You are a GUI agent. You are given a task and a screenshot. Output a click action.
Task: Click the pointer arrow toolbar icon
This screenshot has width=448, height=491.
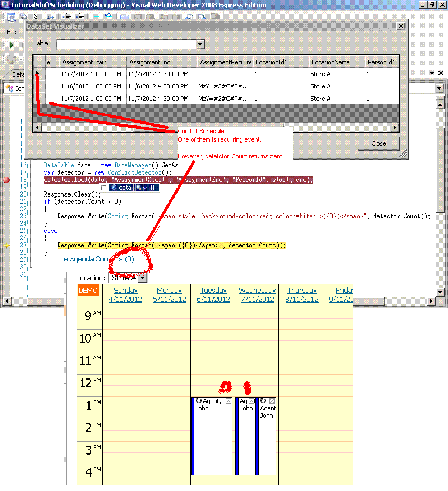(35, 16)
